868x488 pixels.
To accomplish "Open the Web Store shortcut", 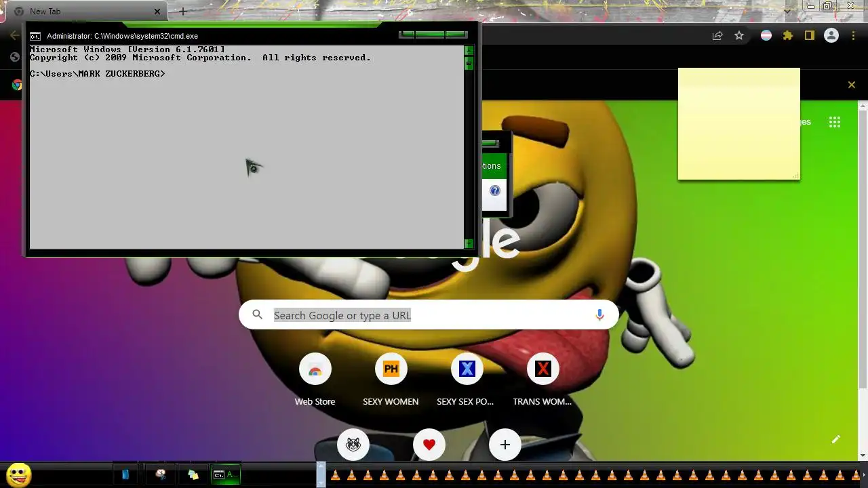I will pyautogui.click(x=315, y=369).
